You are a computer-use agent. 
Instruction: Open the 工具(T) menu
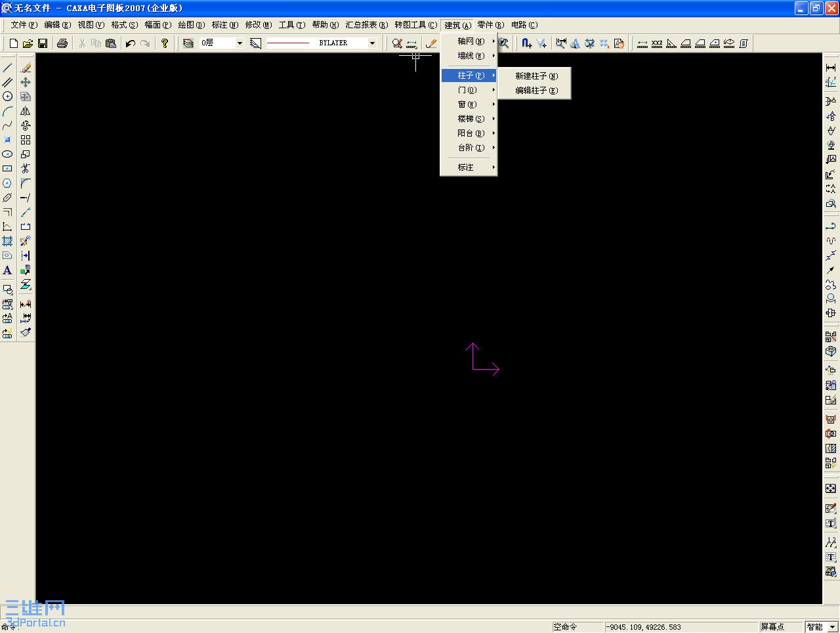(292, 25)
